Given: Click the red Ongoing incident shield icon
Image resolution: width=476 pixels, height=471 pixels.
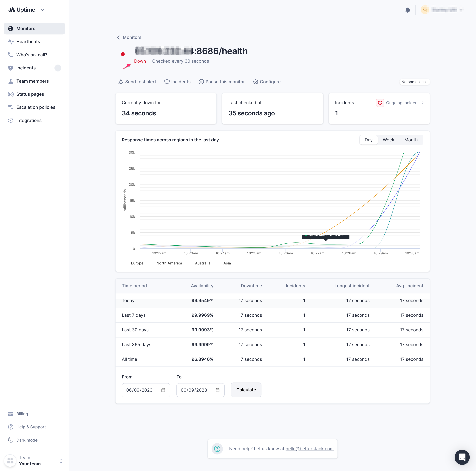Looking at the screenshot, I should (380, 103).
